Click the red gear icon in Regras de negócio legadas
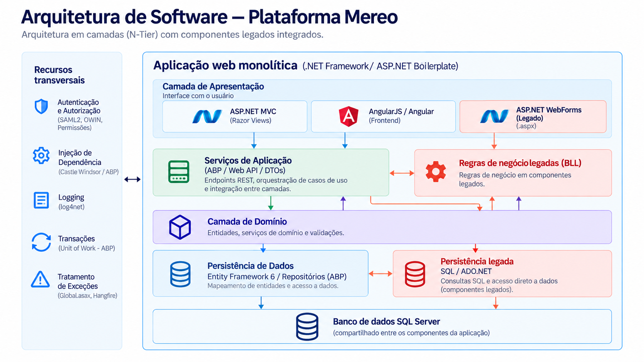 (x=436, y=172)
